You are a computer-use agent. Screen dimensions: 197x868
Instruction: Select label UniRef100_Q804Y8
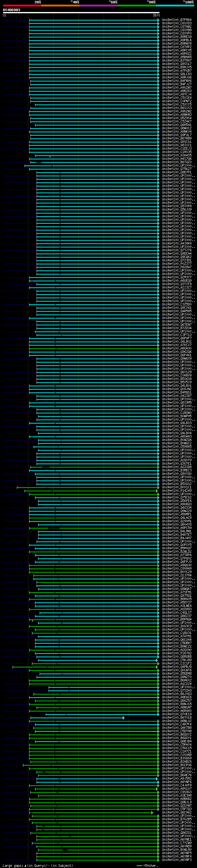tap(176, 525)
